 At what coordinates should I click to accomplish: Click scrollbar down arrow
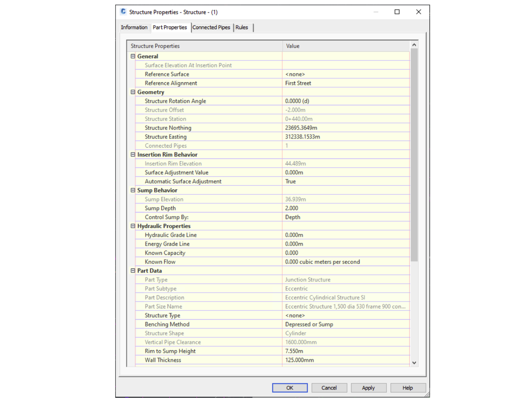(414, 363)
